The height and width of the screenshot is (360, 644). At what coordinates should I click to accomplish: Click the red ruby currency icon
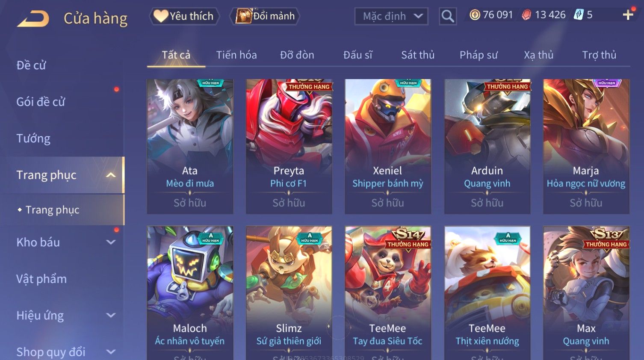click(x=526, y=15)
